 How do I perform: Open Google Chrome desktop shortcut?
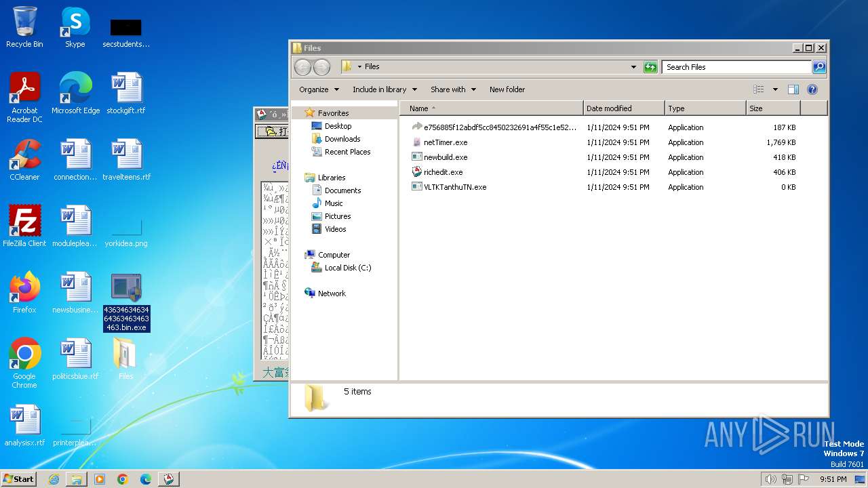coord(24,363)
